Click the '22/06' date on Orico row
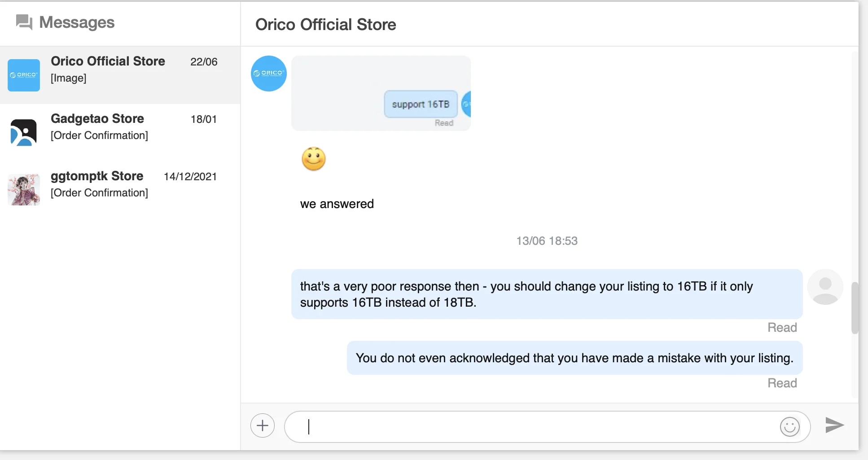Screen dimensions: 868x460 pos(204,62)
